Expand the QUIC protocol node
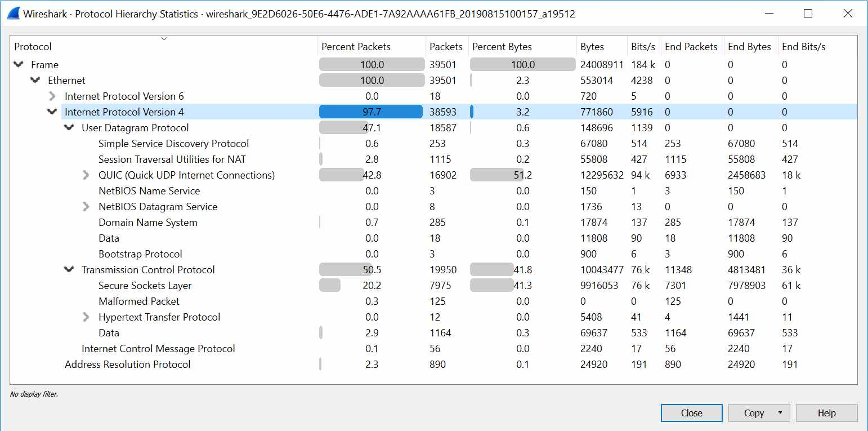 pyautogui.click(x=86, y=175)
